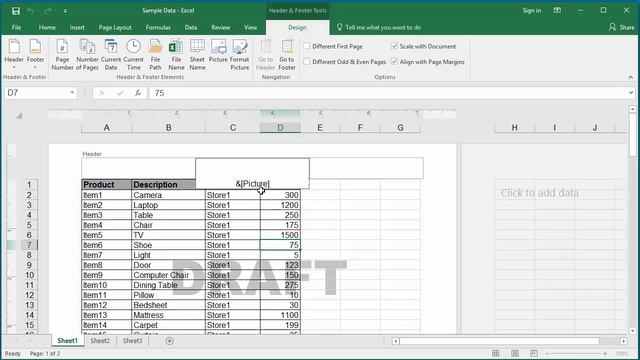Click the Cancel X in formula bar

click(x=102, y=93)
